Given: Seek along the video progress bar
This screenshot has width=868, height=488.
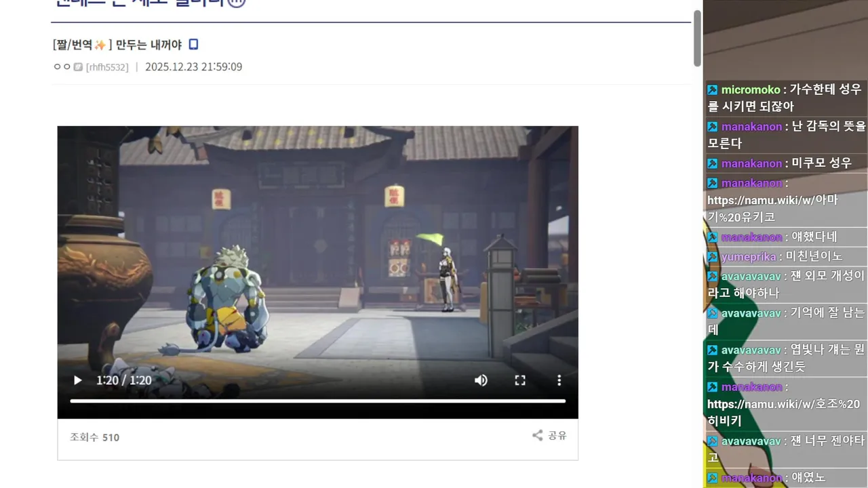Looking at the screenshot, I should pos(317,401).
